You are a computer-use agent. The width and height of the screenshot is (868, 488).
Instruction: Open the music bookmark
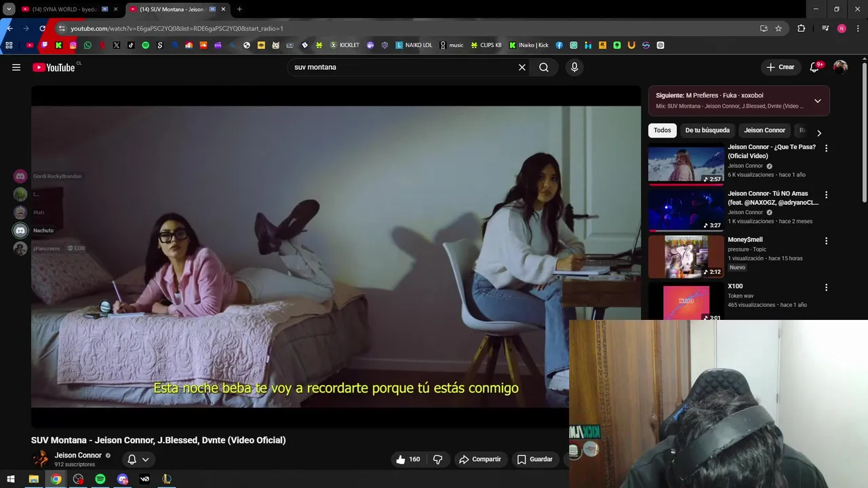click(x=452, y=45)
